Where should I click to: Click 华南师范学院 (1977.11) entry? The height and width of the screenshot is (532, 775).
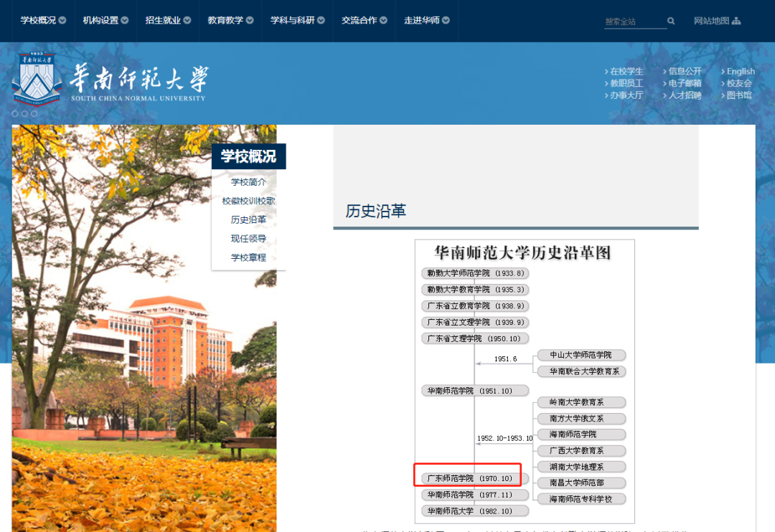[475, 495]
